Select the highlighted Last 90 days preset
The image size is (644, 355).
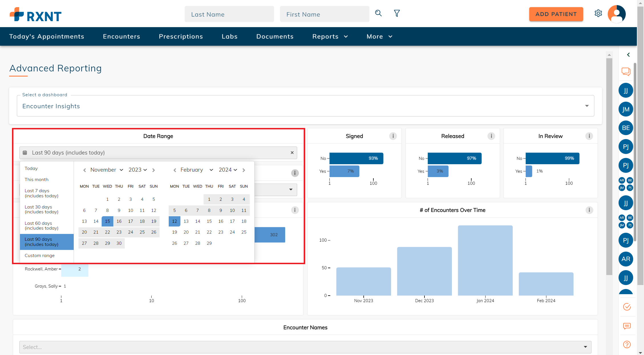pos(47,242)
